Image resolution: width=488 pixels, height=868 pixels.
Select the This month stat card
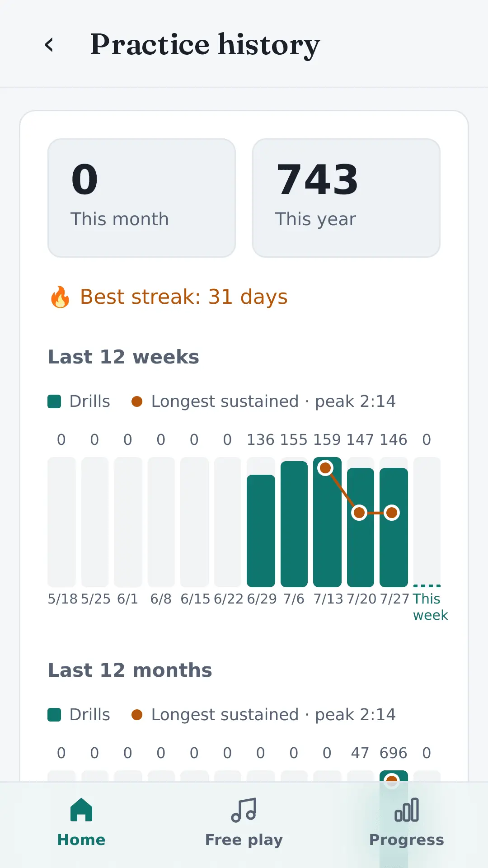pos(141,198)
